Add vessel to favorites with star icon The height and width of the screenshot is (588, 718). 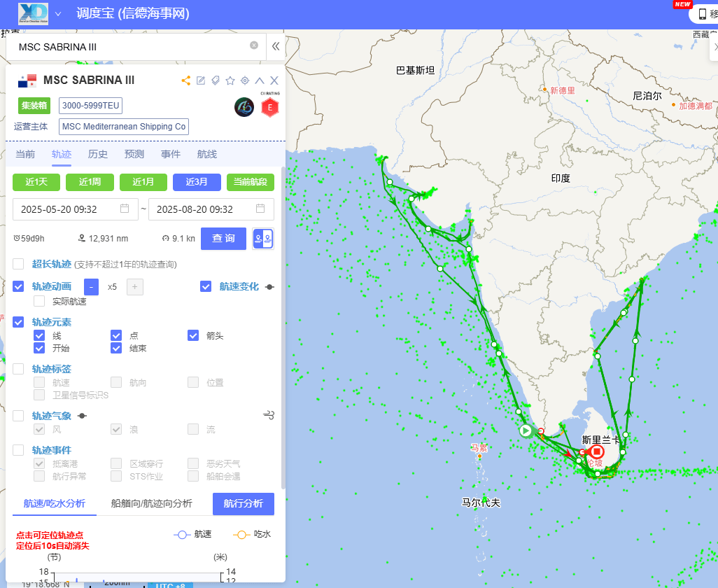pyautogui.click(x=230, y=80)
